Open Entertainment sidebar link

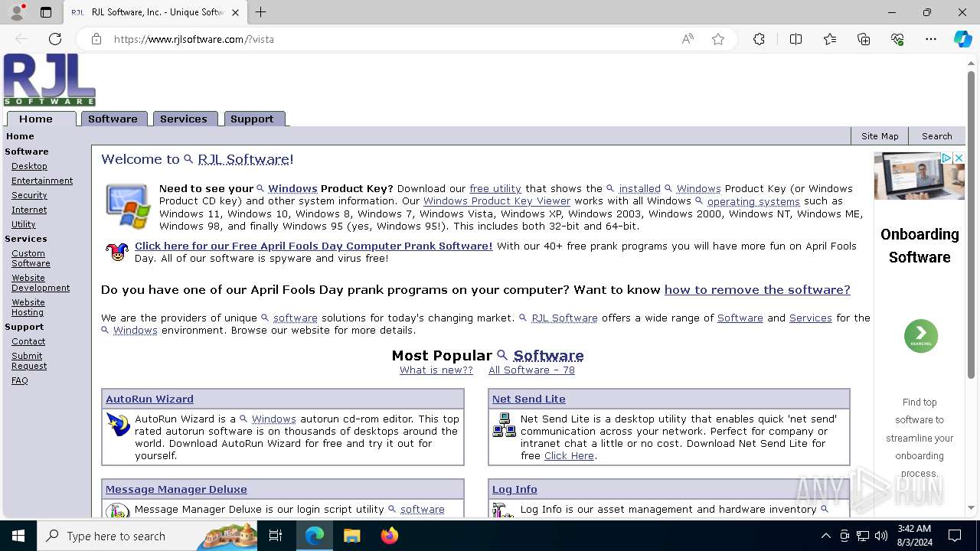[42, 181]
